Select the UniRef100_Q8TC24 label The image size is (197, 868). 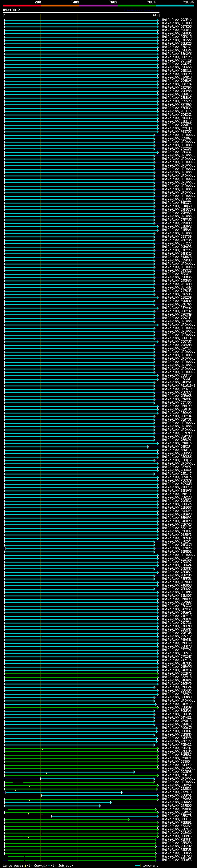pos(176,200)
